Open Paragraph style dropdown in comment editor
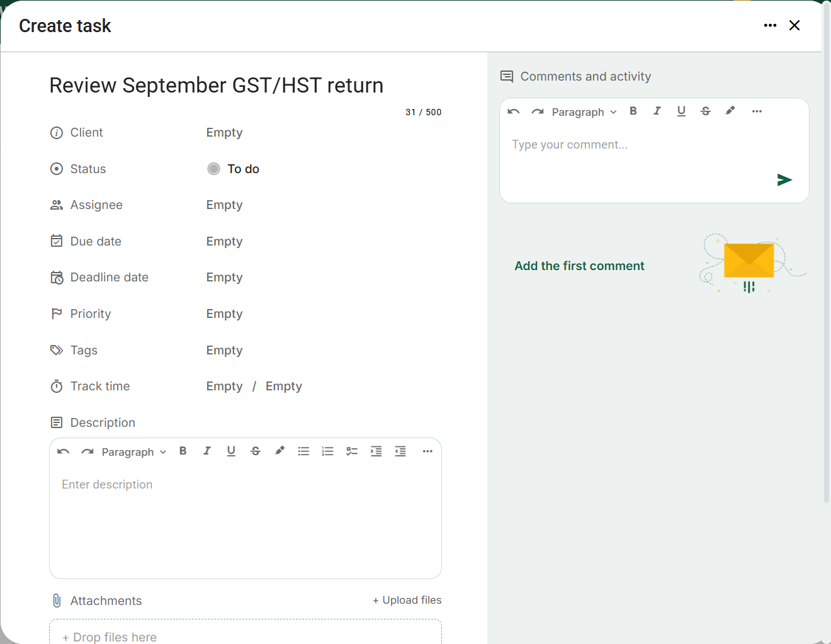The width and height of the screenshot is (831, 644). pos(584,112)
